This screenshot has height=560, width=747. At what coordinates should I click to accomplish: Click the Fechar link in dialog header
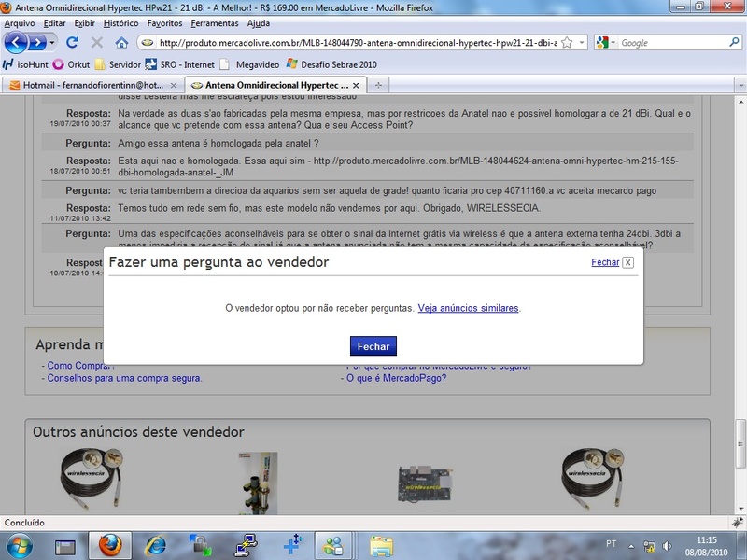tap(605, 262)
